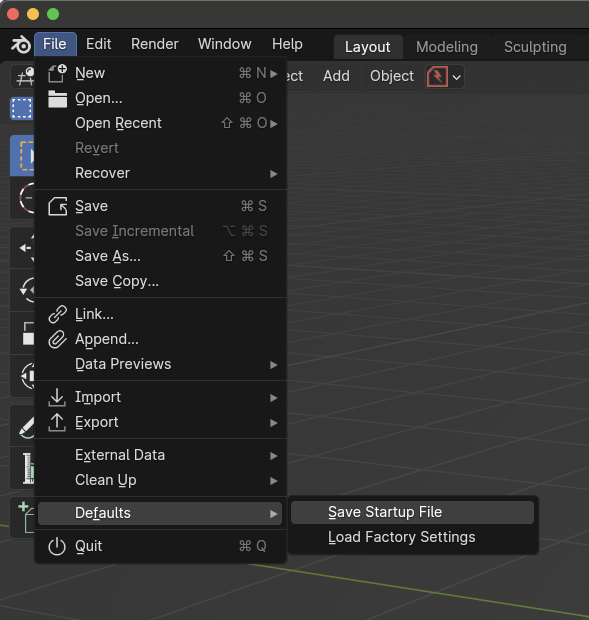Choose Save menu entry

coord(160,206)
